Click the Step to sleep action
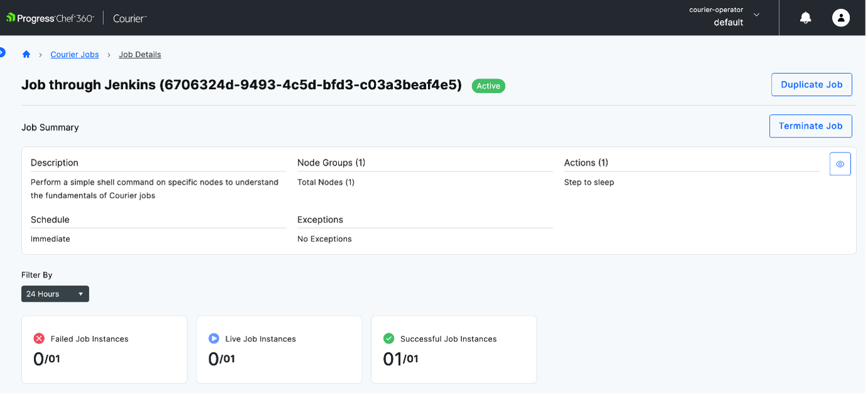The image size is (868, 395). (589, 182)
